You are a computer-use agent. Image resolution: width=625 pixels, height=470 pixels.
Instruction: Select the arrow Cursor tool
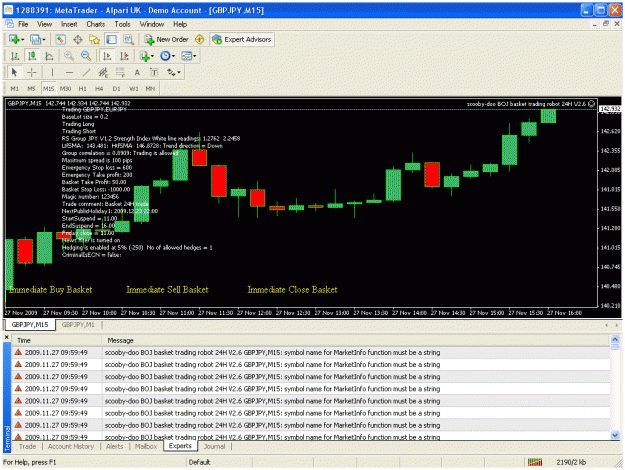[14, 72]
